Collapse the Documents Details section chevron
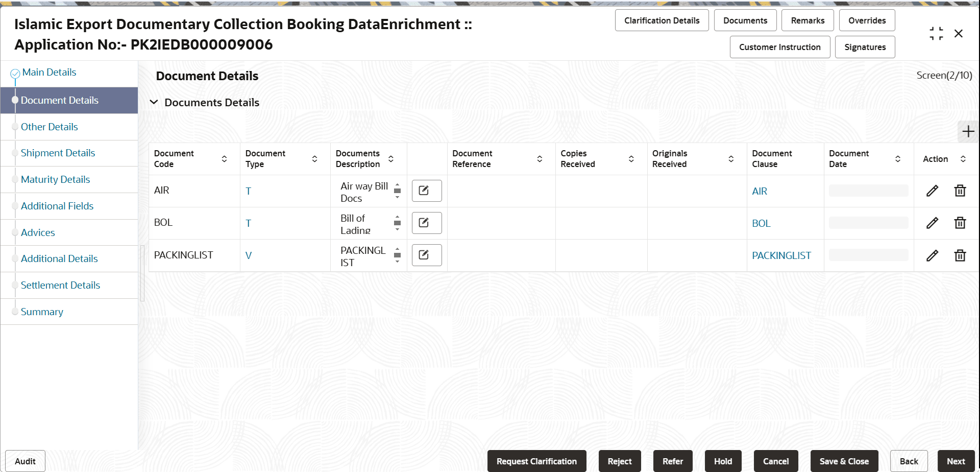980x472 pixels. tap(154, 102)
